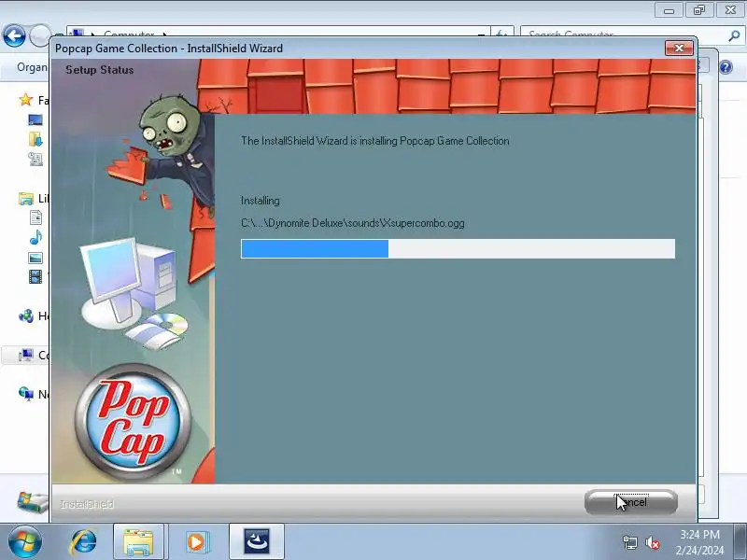The image size is (747, 560).
Task: Open Windows Media Player from taskbar
Action: (x=196, y=542)
